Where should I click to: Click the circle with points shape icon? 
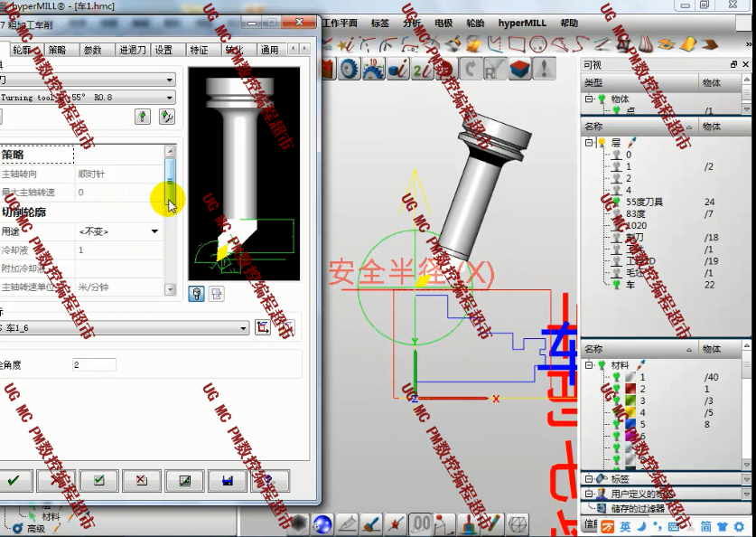coord(537,45)
